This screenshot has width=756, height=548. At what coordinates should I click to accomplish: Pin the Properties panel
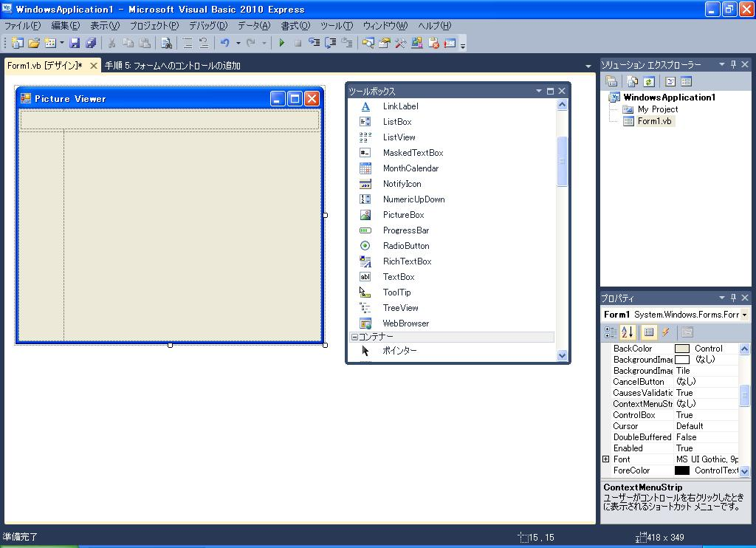(x=733, y=298)
